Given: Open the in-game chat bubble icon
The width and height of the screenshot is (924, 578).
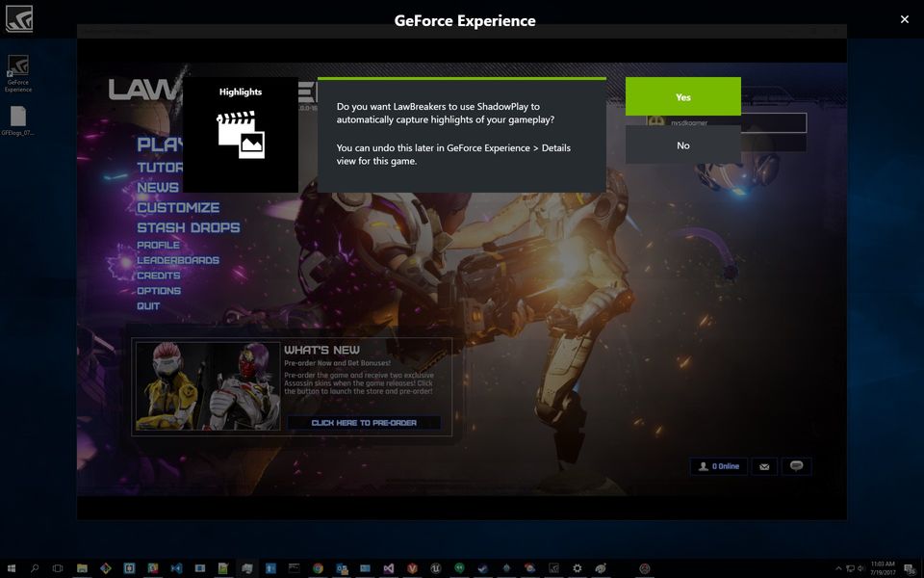Looking at the screenshot, I should click(797, 466).
